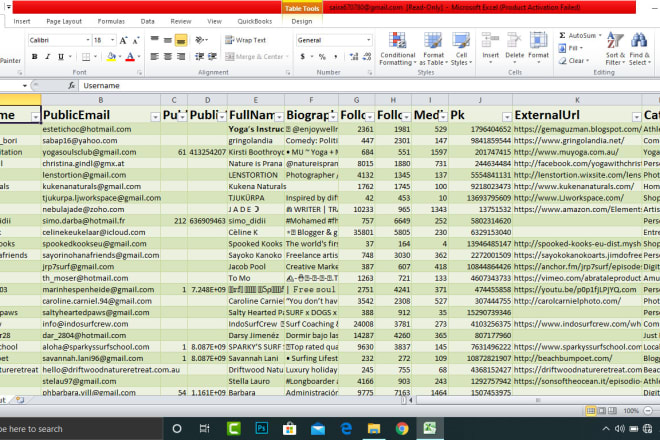Open the Pk column filter dropdown
The height and width of the screenshot is (440, 660).
tap(507, 117)
